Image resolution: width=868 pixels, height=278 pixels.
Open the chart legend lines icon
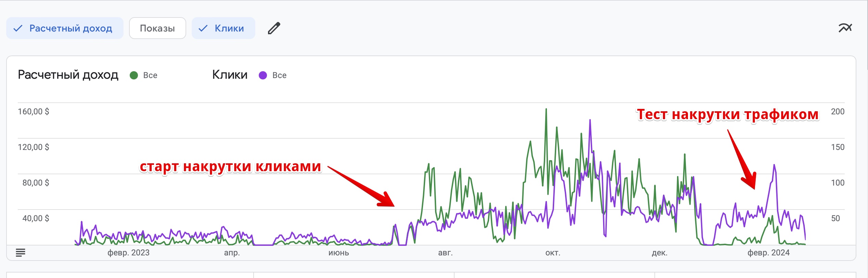point(21,253)
